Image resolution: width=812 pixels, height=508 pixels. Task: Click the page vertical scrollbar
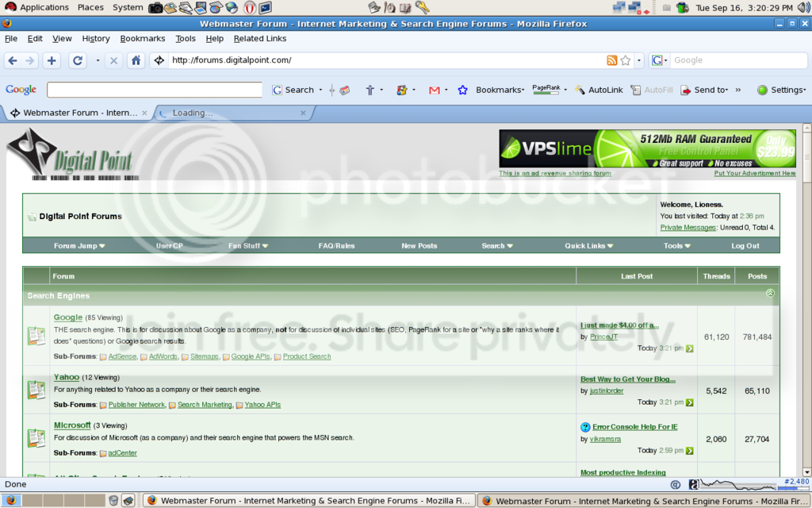tap(806, 299)
